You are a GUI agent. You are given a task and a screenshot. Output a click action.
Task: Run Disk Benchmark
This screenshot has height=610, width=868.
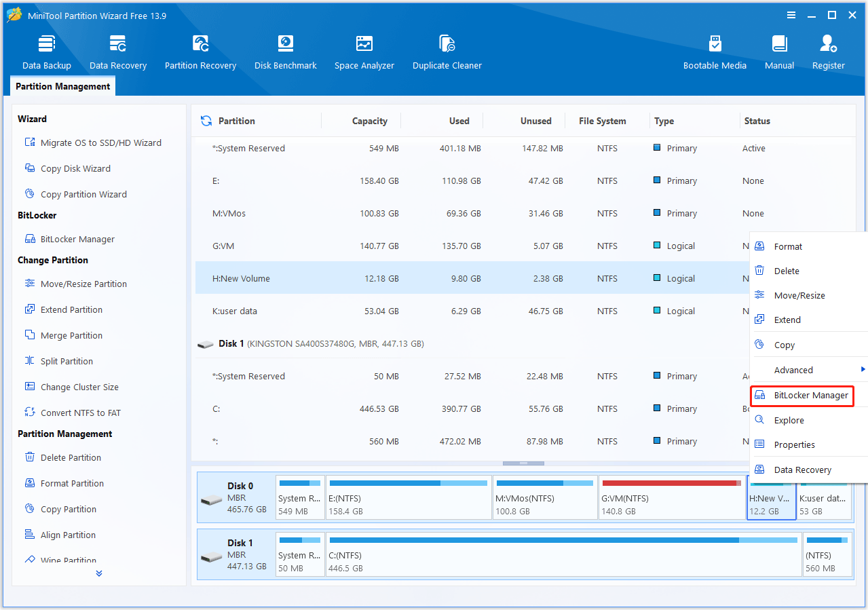[286, 53]
